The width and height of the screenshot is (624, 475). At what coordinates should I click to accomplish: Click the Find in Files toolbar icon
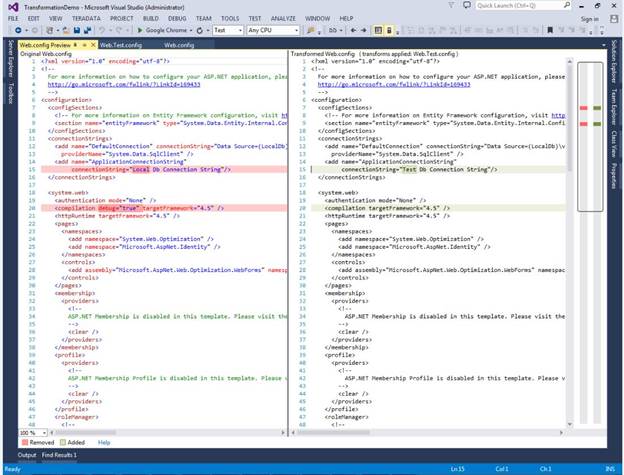tap(311, 30)
